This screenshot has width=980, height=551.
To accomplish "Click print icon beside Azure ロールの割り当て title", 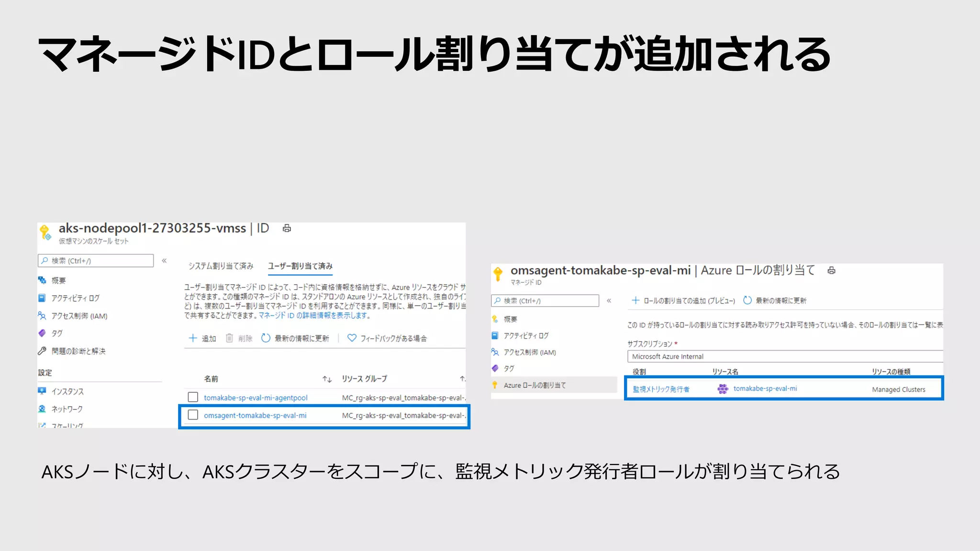I will [832, 270].
